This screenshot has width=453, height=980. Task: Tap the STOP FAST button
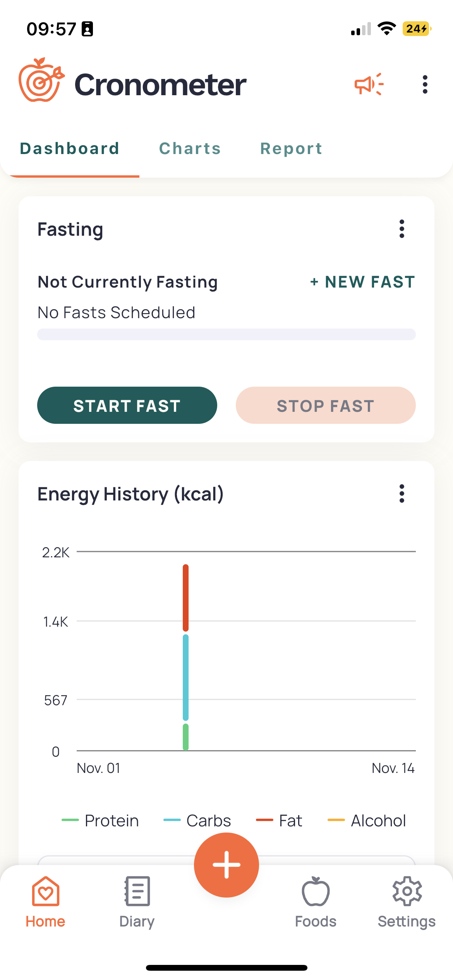[x=326, y=405]
